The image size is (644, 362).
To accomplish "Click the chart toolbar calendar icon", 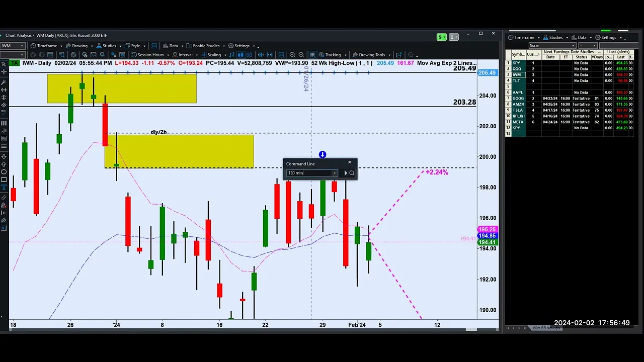I will click(50, 55).
